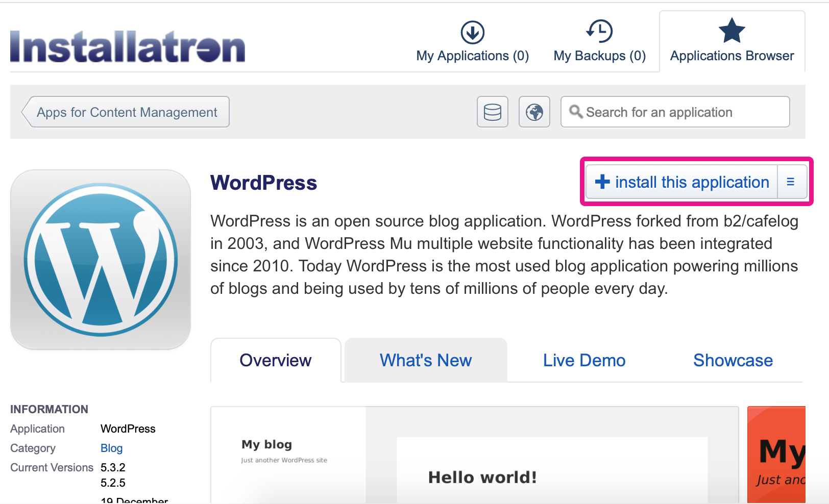Click the large WordPress logo icon
The height and width of the screenshot is (504, 829).
(101, 260)
